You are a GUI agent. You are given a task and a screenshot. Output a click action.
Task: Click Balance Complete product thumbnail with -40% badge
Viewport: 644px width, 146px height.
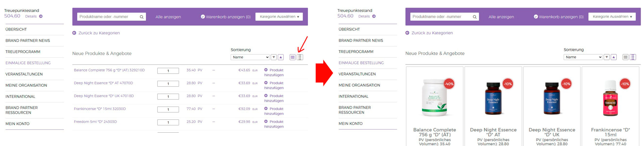tap(434, 98)
